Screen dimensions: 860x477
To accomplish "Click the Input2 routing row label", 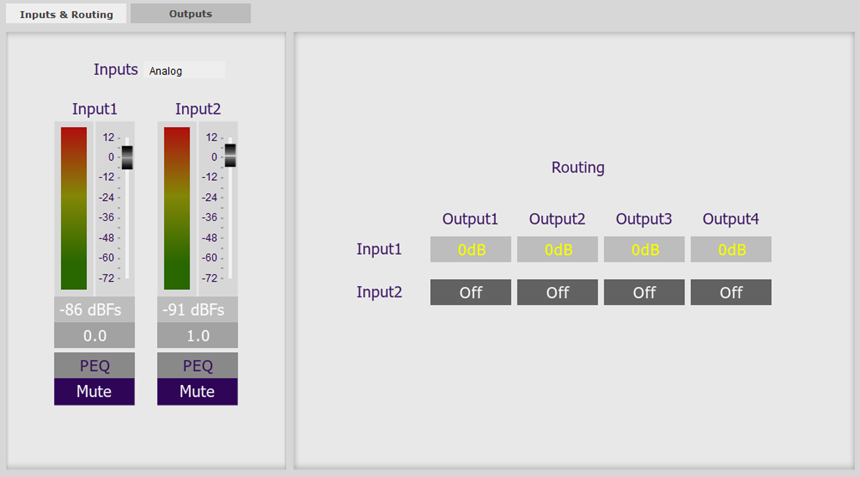I will click(379, 292).
